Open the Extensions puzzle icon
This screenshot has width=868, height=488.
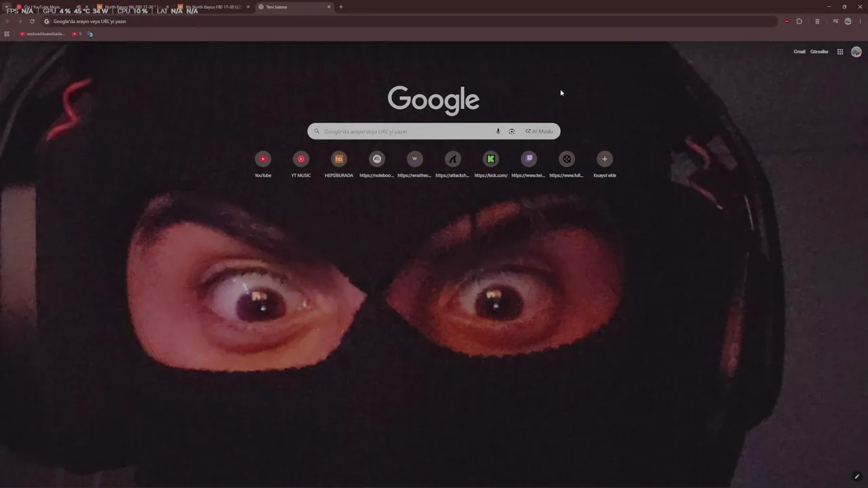coord(800,21)
